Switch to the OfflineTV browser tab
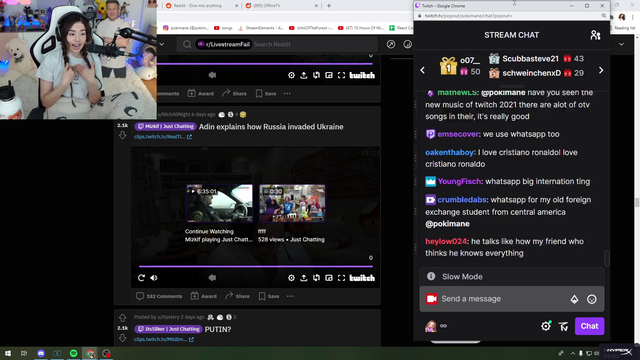The image size is (640, 360). [x=281, y=6]
